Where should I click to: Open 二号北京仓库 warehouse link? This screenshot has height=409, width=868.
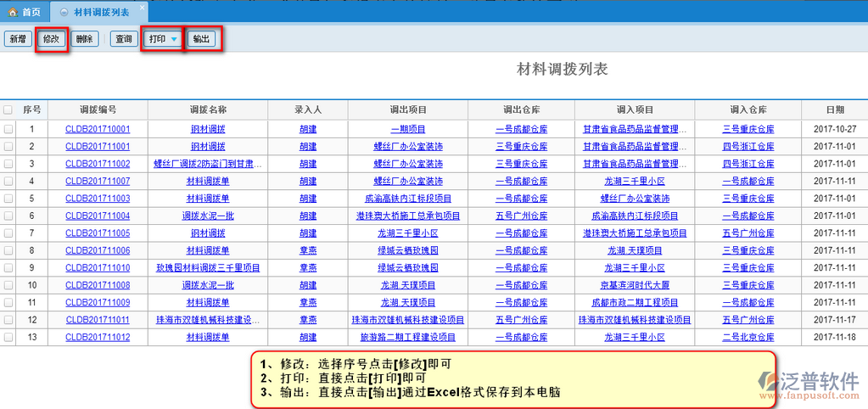(748, 338)
